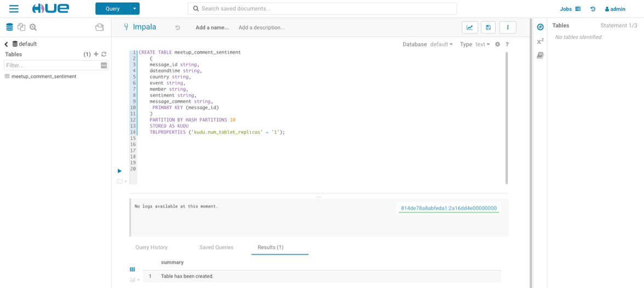Open the documents icon in left panel

tap(21, 27)
